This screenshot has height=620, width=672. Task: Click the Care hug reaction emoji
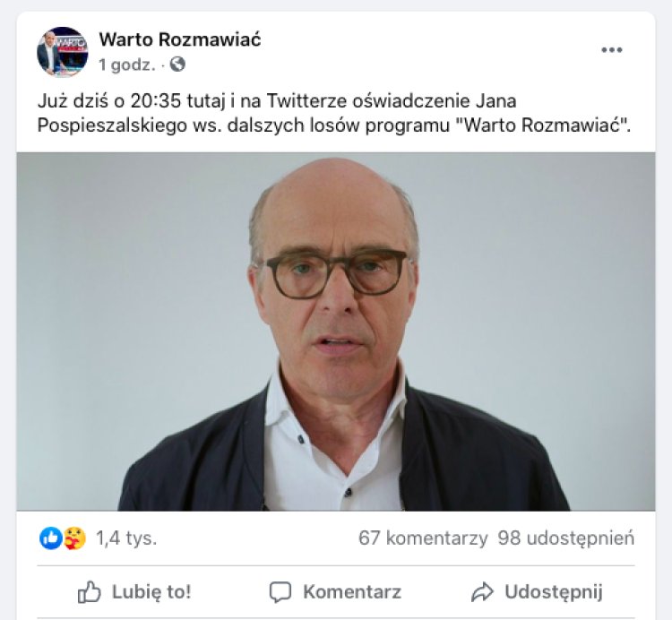pyautogui.click(x=75, y=538)
